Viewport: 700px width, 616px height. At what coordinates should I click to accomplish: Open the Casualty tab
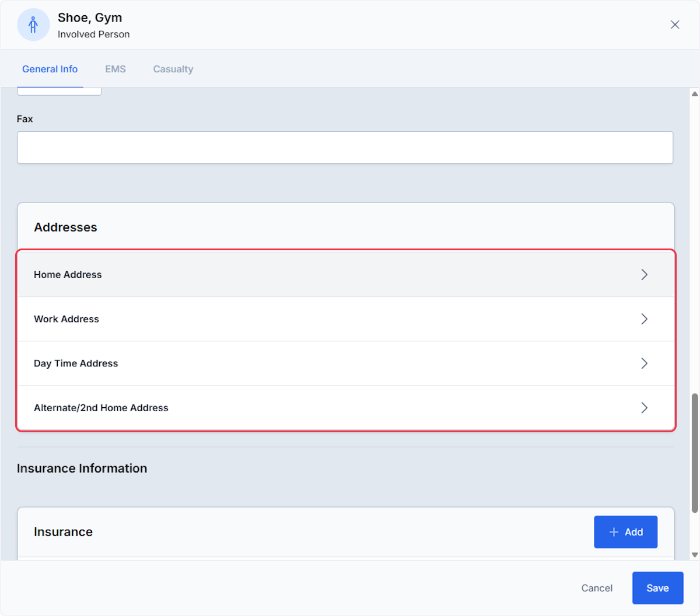173,69
